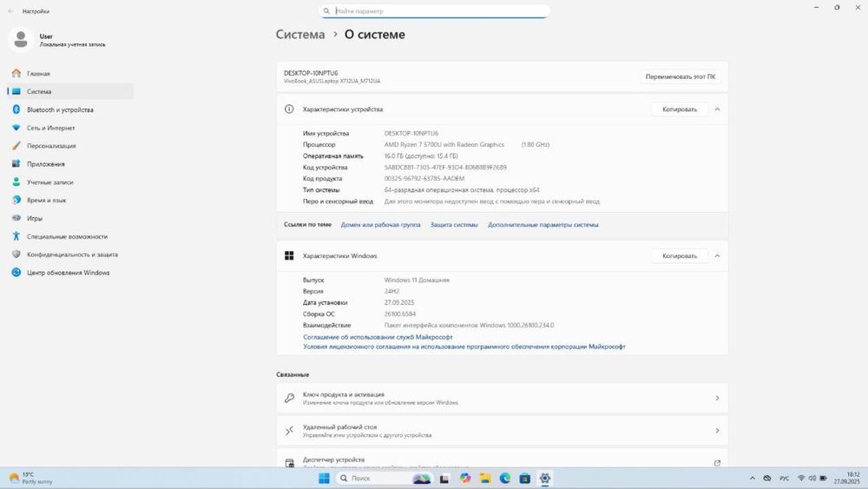
Task: Copy the Windows specifications with Копировать
Action: pos(680,256)
